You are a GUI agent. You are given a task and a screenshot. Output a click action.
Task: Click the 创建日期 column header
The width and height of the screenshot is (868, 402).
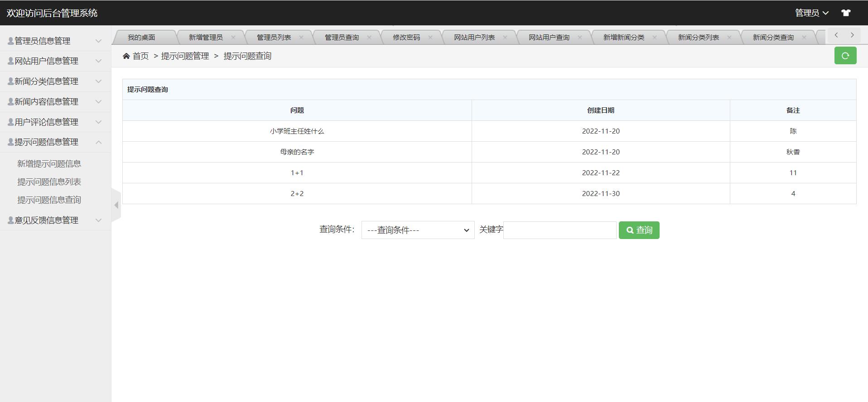(x=601, y=110)
